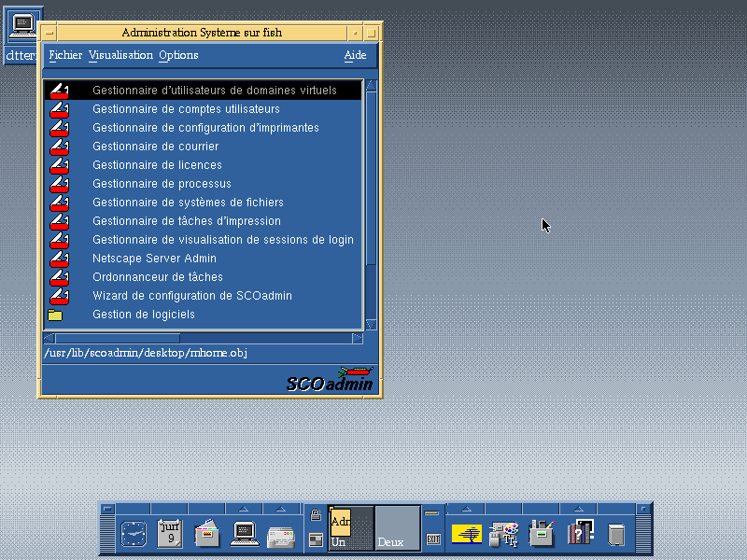
Task: Select "Wizard de configuration de SCOadmin"
Action: click(203, 296)
